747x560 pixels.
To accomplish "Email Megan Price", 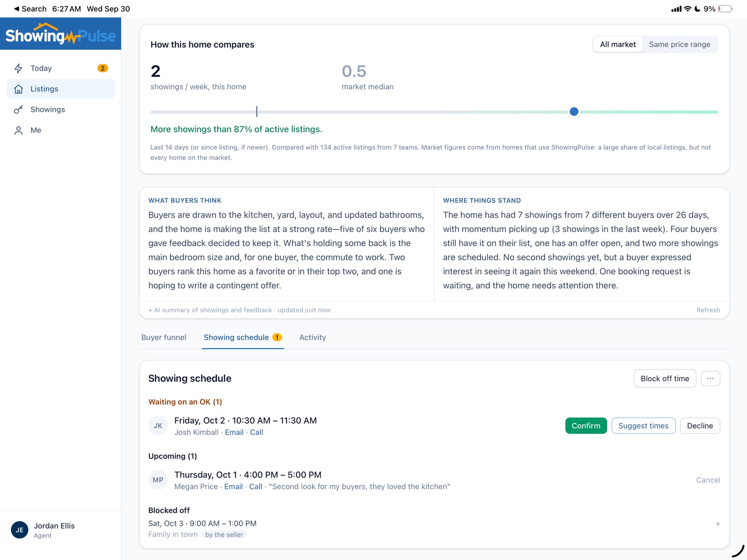I will 233,487.
